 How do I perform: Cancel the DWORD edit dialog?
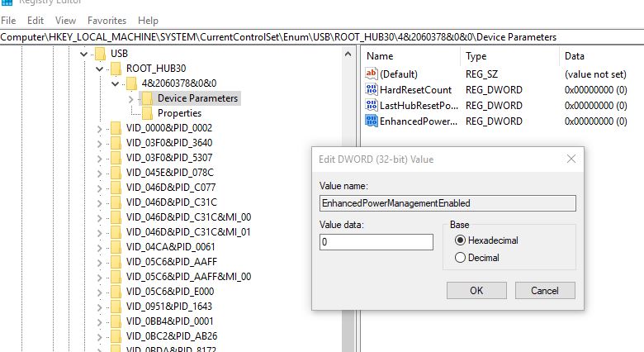click(x=545, y=290)
